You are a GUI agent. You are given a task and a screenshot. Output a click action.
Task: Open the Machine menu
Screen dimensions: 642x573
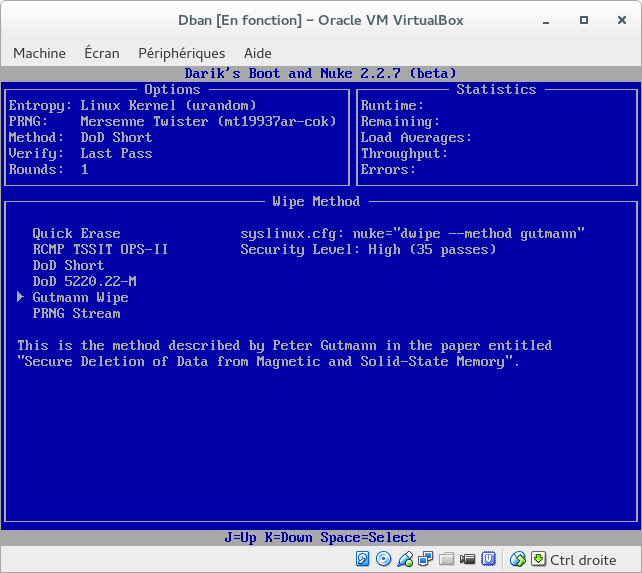point(39,53)
